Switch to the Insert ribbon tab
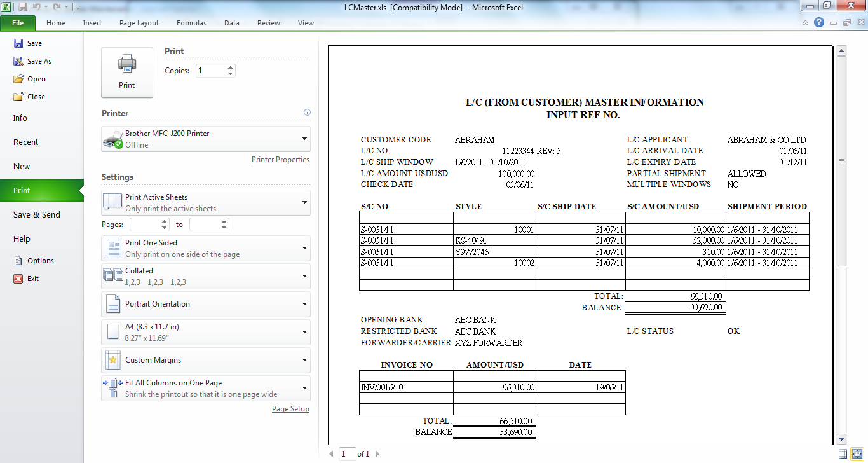 click(x=92, y=23)
